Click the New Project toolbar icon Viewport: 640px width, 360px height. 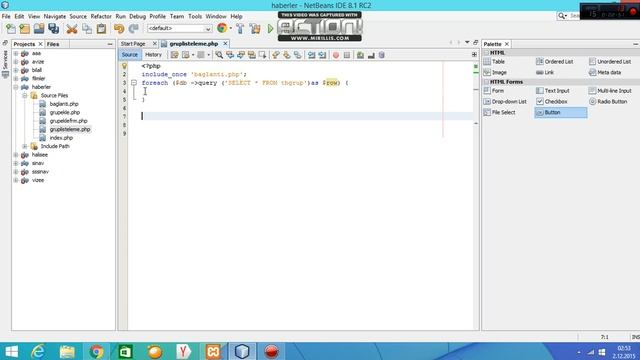pos(25,29)
